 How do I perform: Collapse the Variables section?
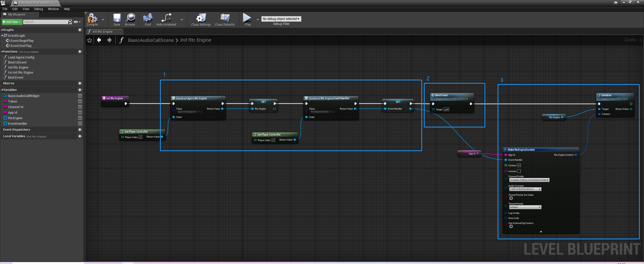tap(2, 90)
